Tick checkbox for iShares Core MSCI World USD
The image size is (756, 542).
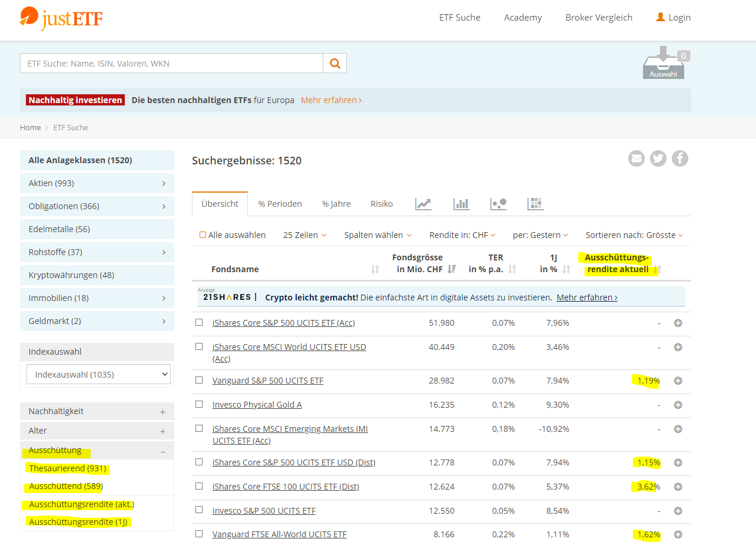(x=199, y=346)
